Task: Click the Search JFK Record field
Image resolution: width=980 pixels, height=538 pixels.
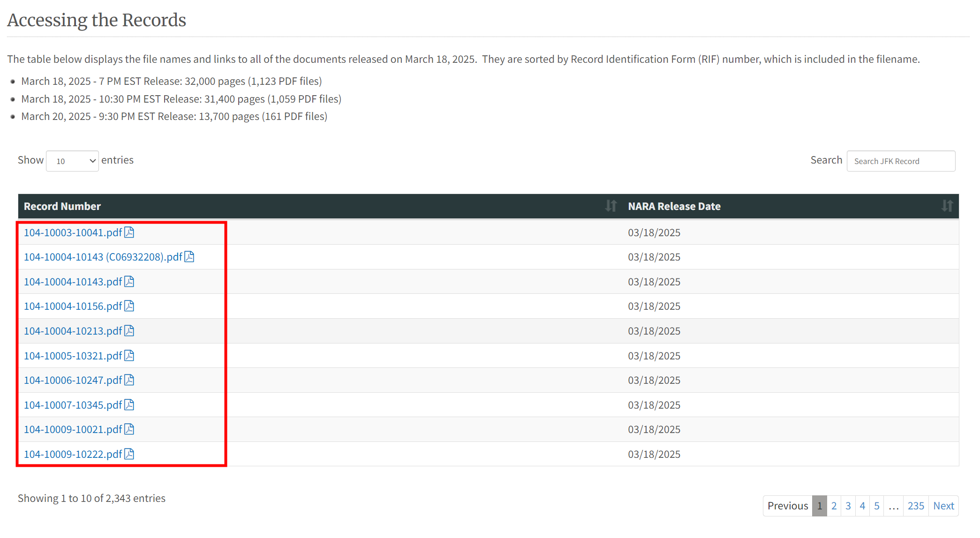Action: (900, 161)
